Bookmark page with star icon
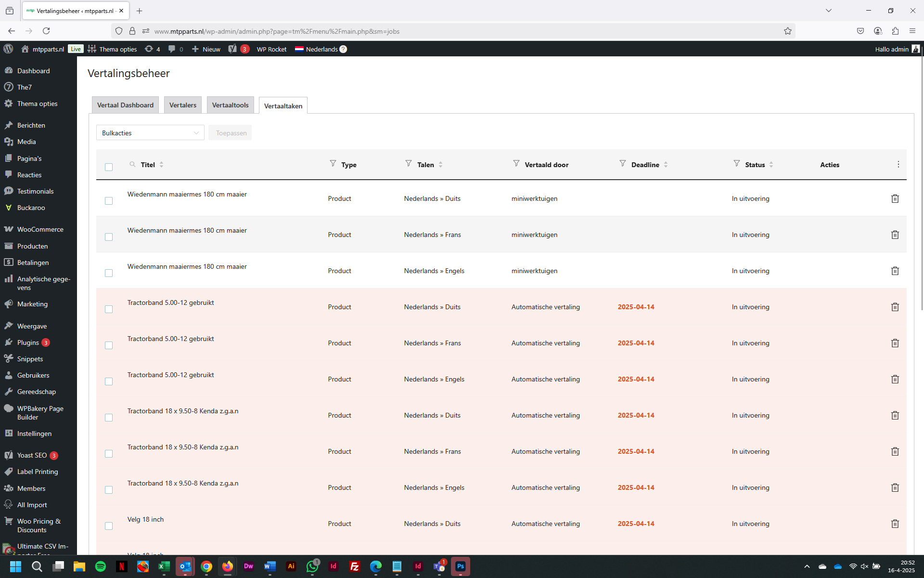The height and width of the screenshot is (578, 924). coord(787,31)
